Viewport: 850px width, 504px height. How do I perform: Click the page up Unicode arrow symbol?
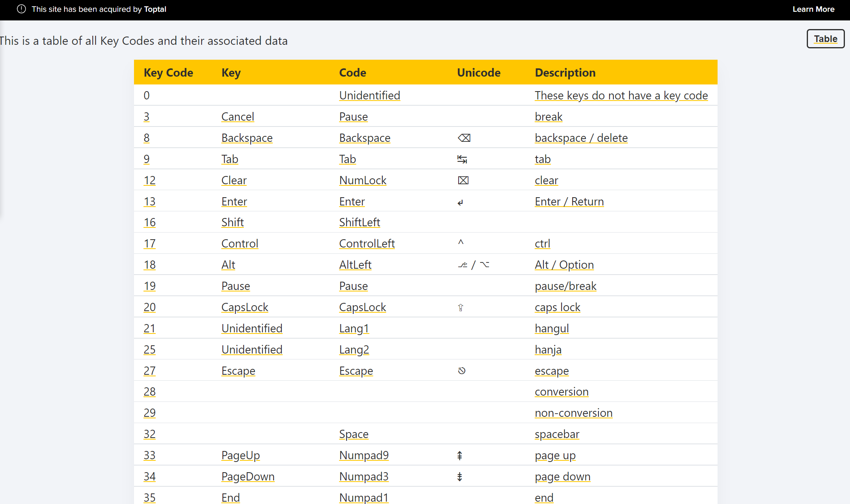click(459, 456)
